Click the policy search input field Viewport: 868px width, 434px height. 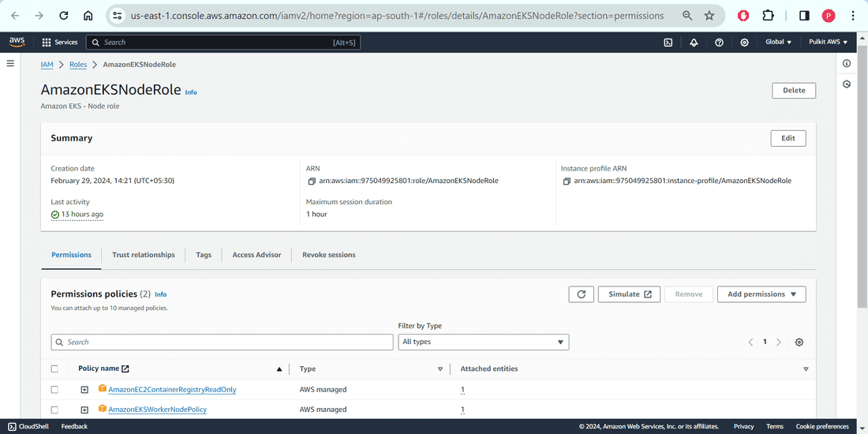[x=222, y=342]
